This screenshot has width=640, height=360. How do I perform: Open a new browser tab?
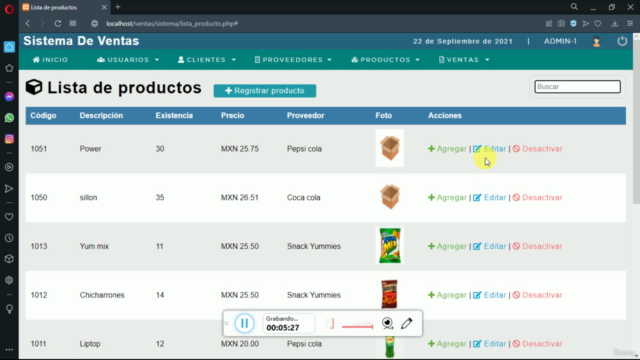[118, 7]
